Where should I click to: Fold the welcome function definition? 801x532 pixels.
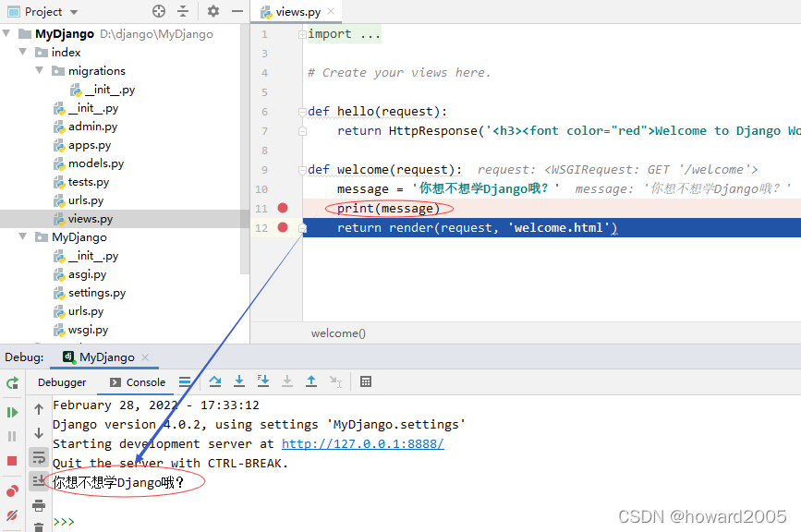(302, 170)
